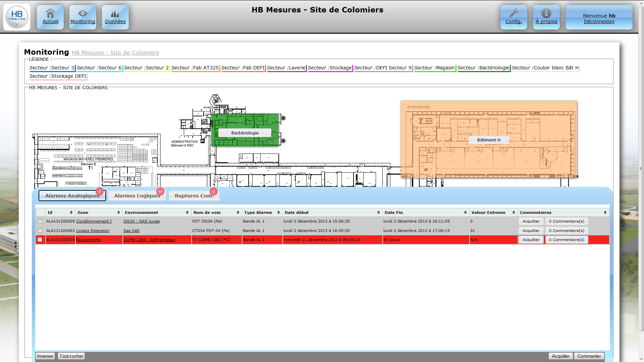Select legend Secteur 6
Screen dimensions: 644x362
coord(99,68)
